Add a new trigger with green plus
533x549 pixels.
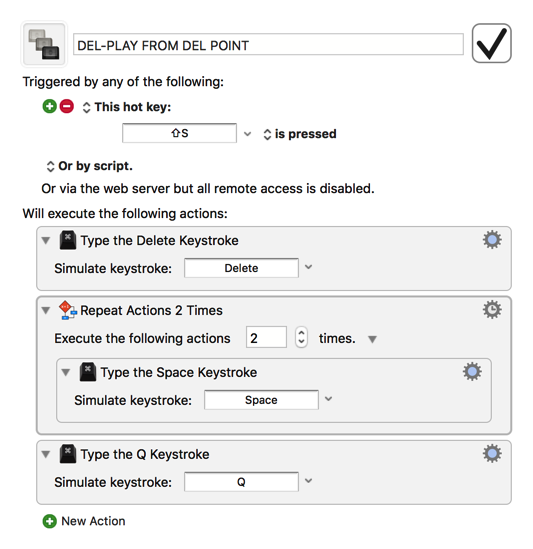point(49,106)
